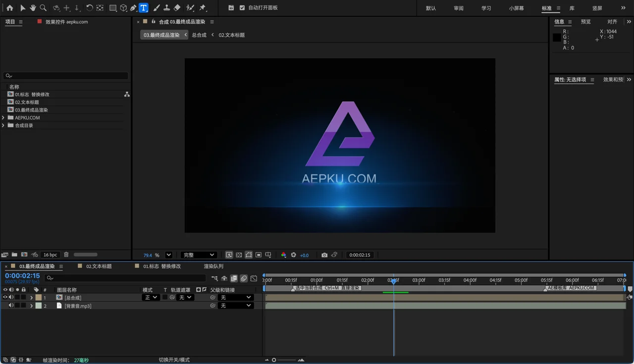Toggle frame blending for the timeline
This screenshot has height=364, width=634.
click(x=234, y=278)
